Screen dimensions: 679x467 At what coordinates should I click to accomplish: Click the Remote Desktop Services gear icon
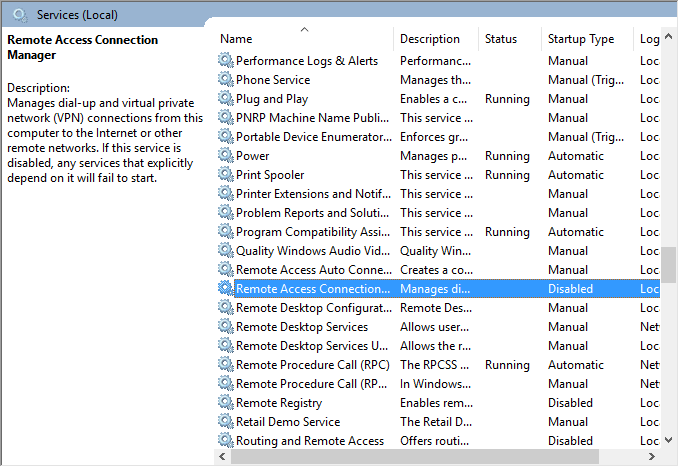(226, 326)
